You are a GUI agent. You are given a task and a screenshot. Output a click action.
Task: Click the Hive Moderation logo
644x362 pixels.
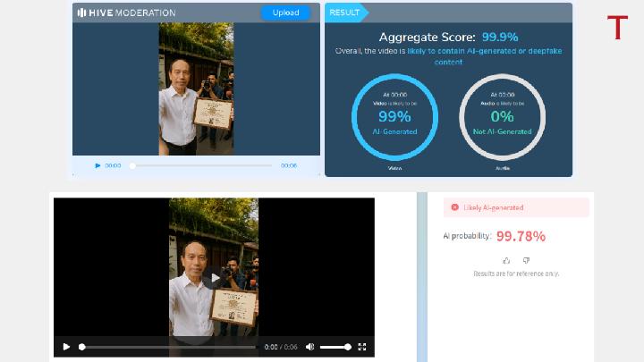126,13
